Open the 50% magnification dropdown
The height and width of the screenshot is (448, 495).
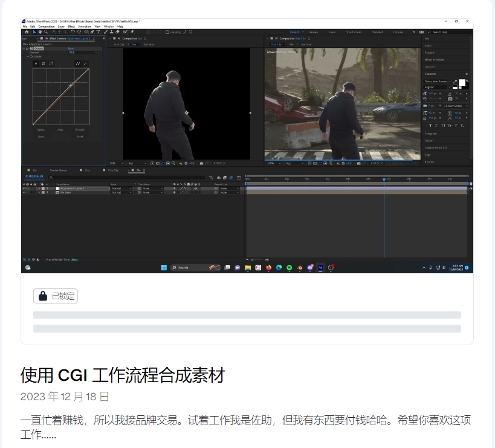(116, 163)
